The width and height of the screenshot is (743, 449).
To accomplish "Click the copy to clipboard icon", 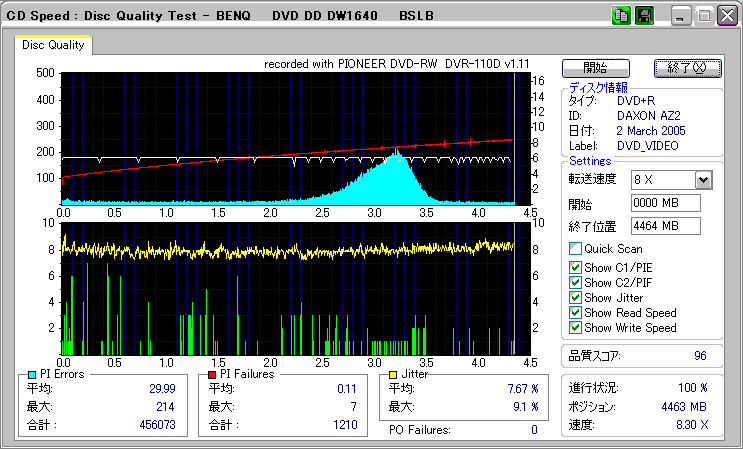I will [621, 15].
